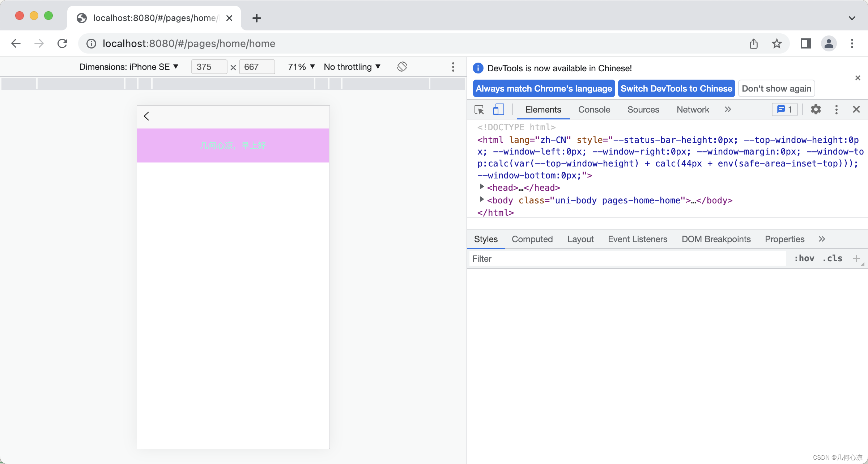868x464 pixels.
Task: Tap the back chevron in the mobile page
Action: tap(146, 116)
